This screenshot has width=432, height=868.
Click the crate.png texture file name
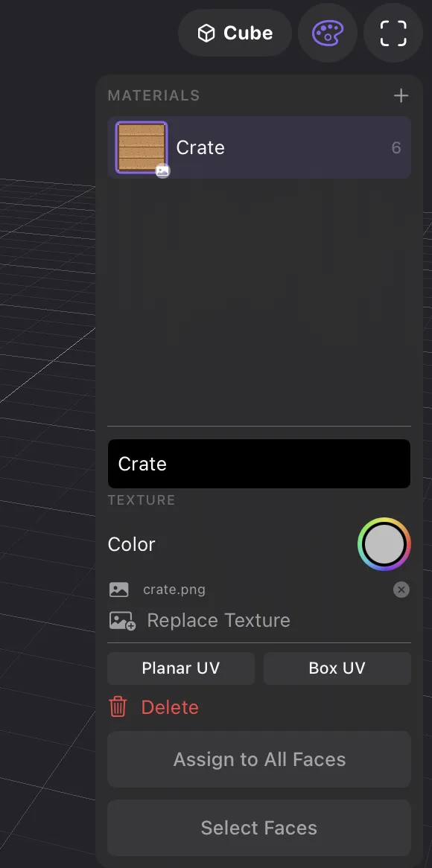[174, 590]
